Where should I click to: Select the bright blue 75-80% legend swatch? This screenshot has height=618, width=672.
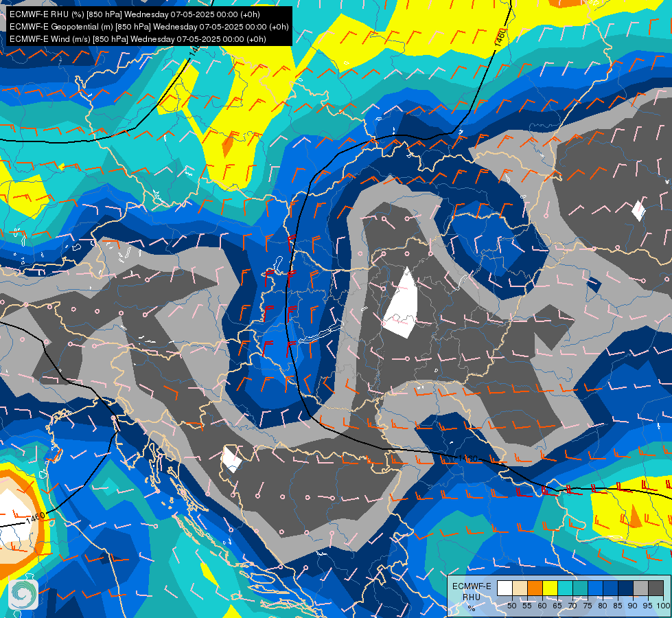tap(595, 588)
